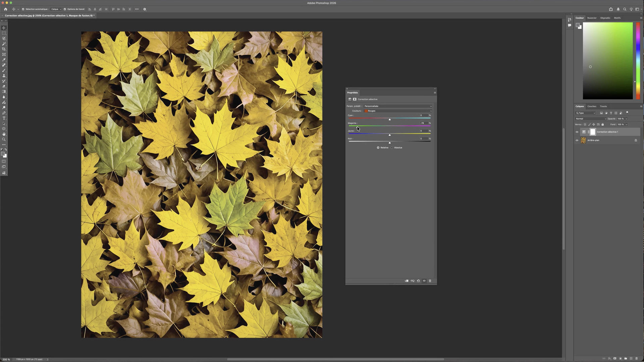Reset adjustment defaults in Propriétés panel
644x362 pixels.
click(x=418, y=281)
